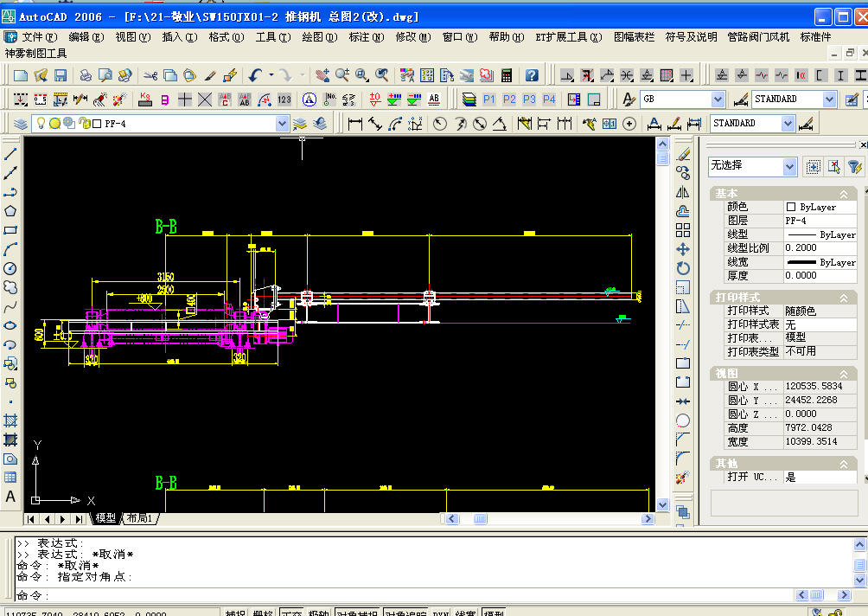Screen dimensions: 868x616
Task: Open the Layer Properties Manager icon
Action: [x=21, y=124]
